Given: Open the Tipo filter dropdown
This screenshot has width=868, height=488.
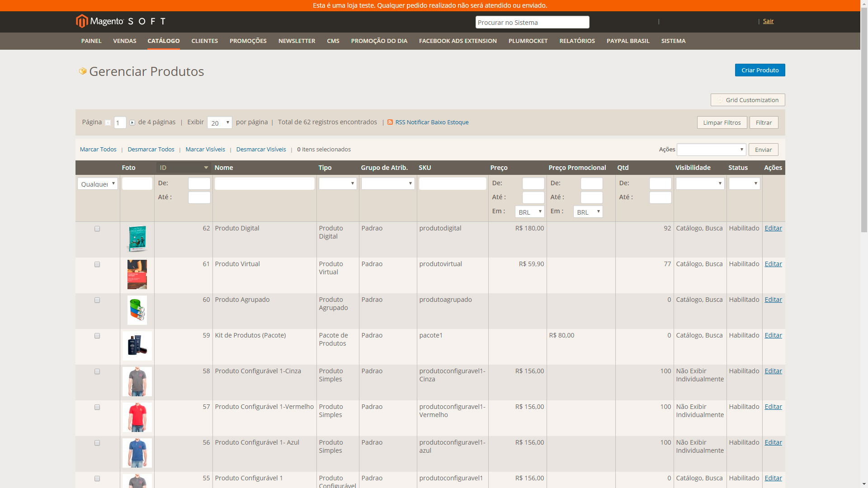Looking at the screenshot, I should tap(338, 183).
